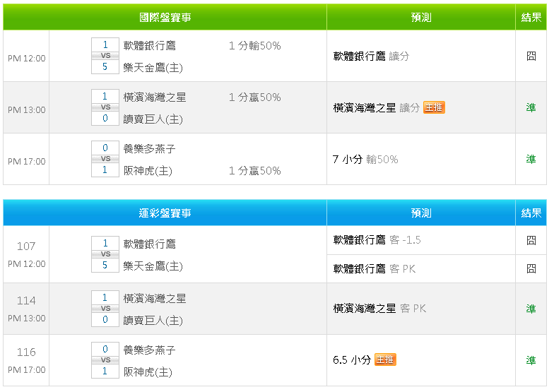This screenshot has height=392, width=554.
Task: Click the 結果 column header in 運彩盤 table
Action: click(531, 213)
